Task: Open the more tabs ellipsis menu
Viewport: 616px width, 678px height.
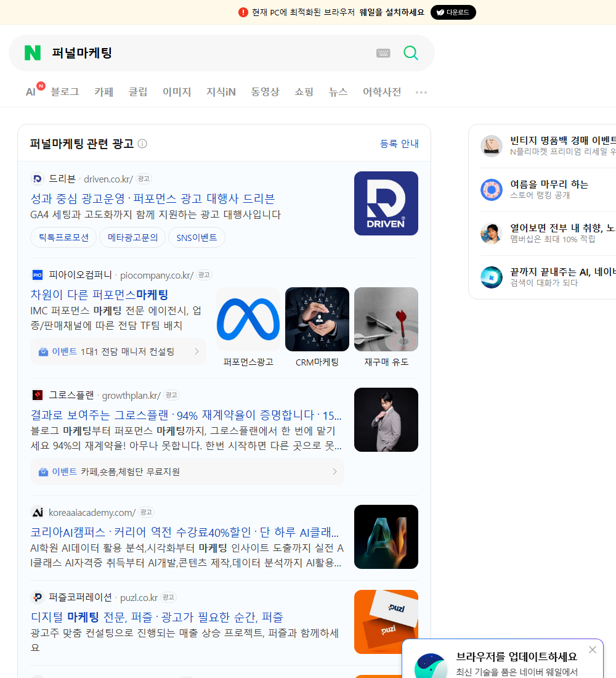Action: (x=421, y=92)
